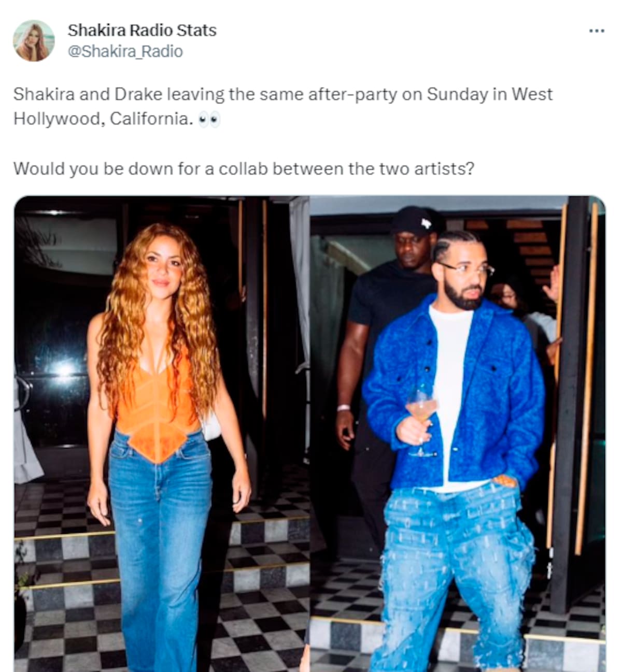622x672 pixels.
Task: Open the three-dot more options menu
Action: pyautogui.click(x=597, y=31)
